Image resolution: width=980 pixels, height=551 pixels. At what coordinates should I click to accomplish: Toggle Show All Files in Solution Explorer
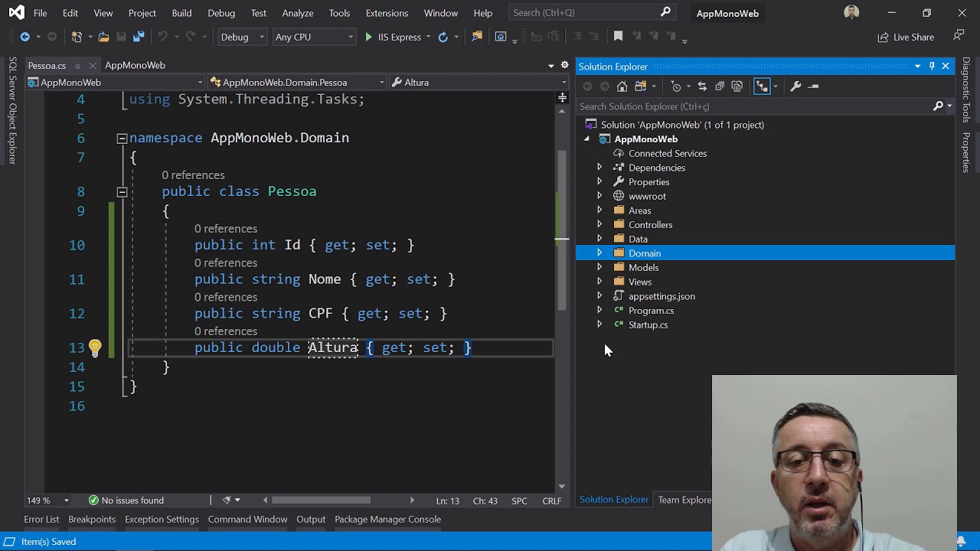[737, 86]
